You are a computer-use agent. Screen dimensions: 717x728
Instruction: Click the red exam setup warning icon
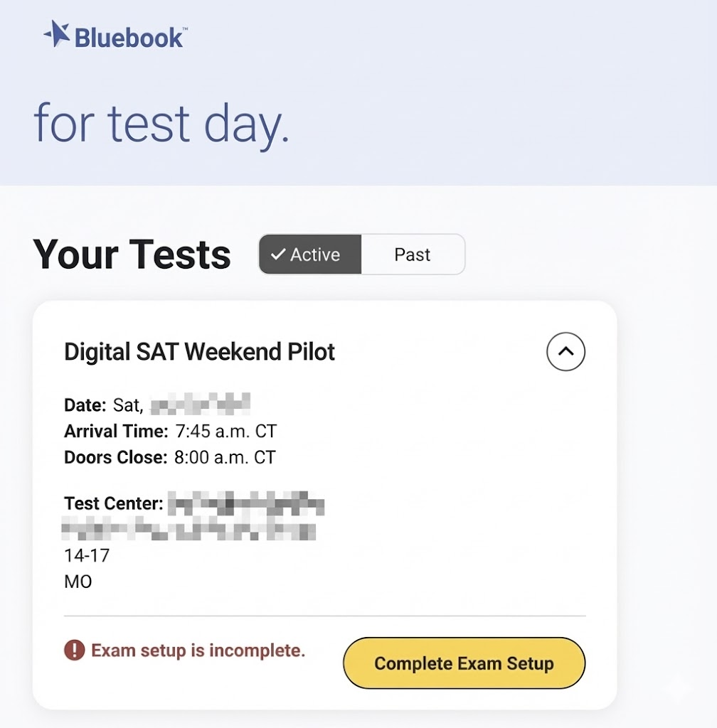tap(74, 650)
